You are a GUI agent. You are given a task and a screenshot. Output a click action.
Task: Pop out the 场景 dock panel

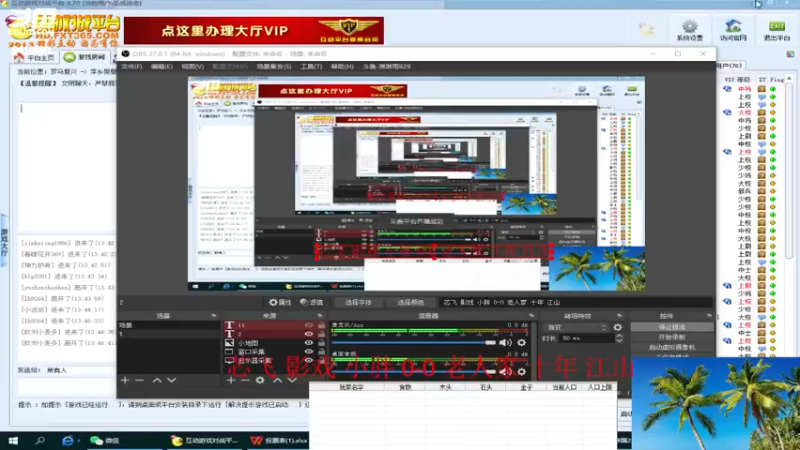point(214,316)
